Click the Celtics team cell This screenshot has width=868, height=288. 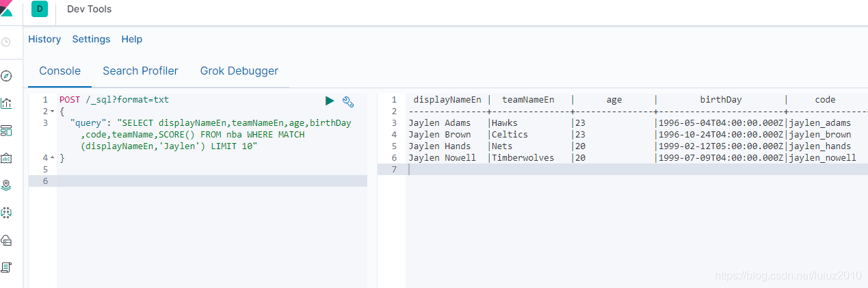(510, 135)
